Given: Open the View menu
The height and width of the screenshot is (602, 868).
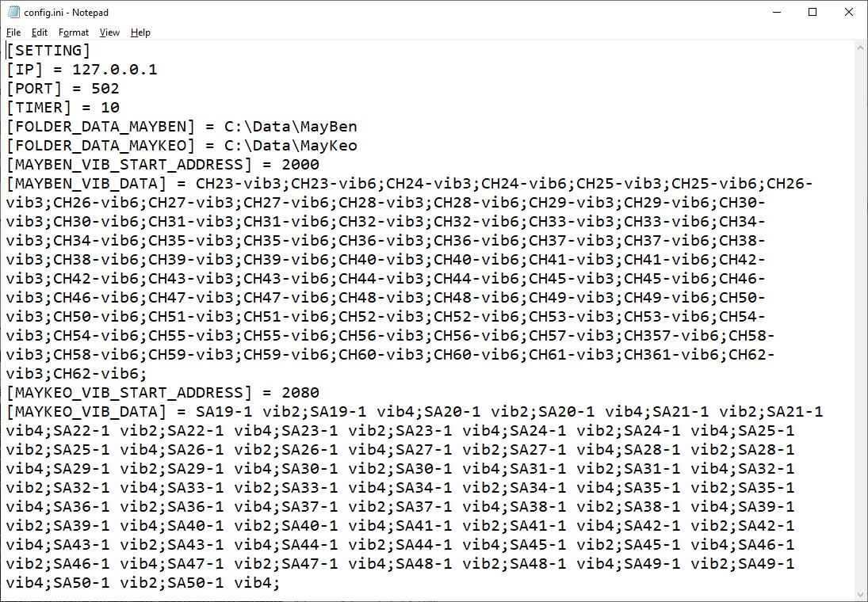Looking at the screenshot, I should (x=109, y=32).
